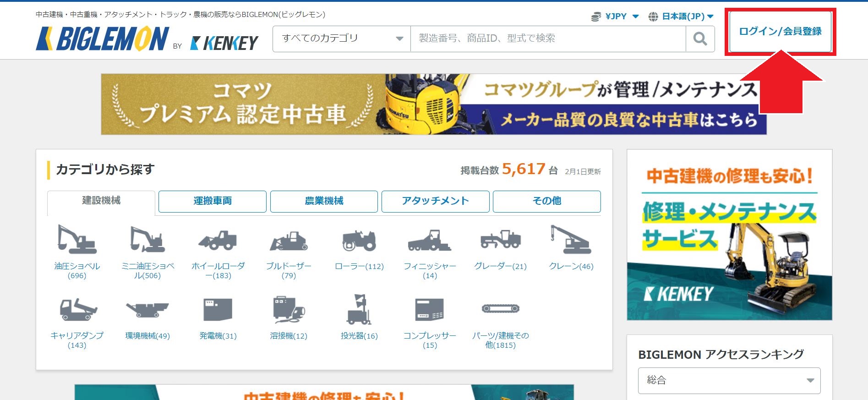The image size is (868, 400).
Task: Open the コンプレッサー(15) text link
Action: click(x=430, y=340)
